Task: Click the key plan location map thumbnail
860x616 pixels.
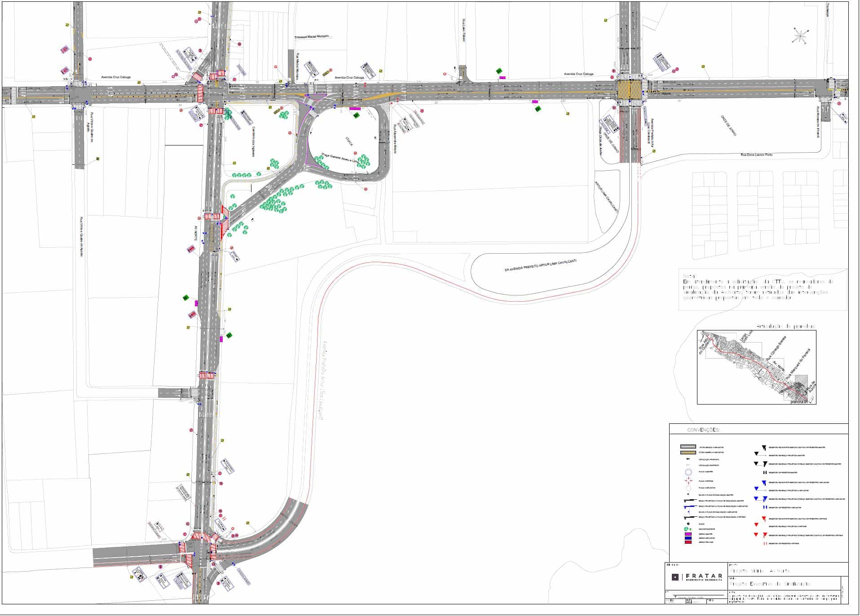Action: (756, 367)
